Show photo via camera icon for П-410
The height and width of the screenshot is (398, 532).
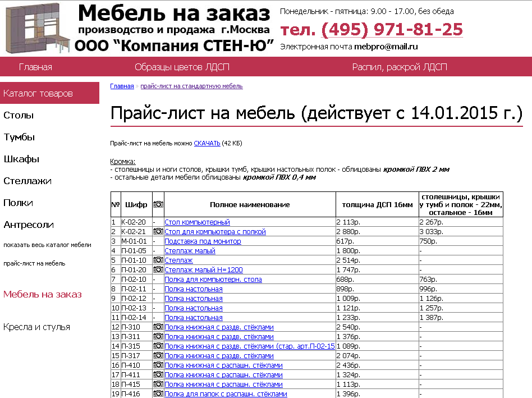pos(158,365)
